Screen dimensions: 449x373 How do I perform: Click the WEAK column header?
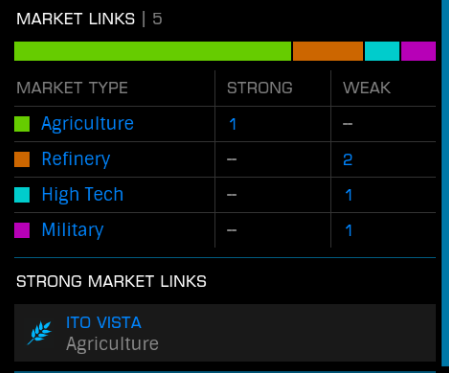(x=366, y=88)
